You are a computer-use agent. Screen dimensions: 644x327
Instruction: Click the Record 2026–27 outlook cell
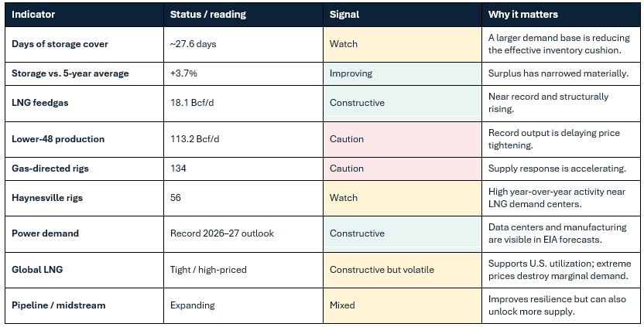(x=243, y=234)
